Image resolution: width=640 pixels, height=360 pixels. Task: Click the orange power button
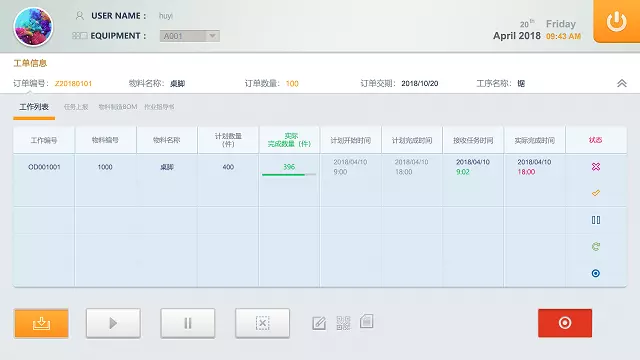(616, 21)
